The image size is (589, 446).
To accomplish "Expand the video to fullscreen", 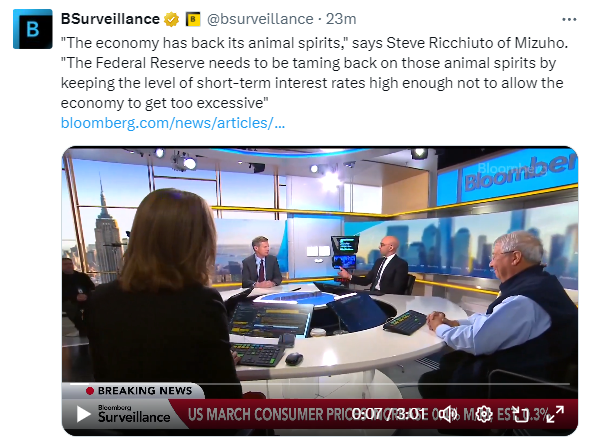I will coord(556,414).
